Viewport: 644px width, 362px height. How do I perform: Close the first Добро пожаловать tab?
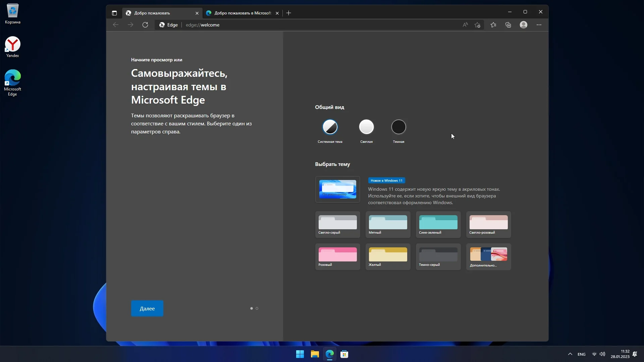[x=197, y=13]
